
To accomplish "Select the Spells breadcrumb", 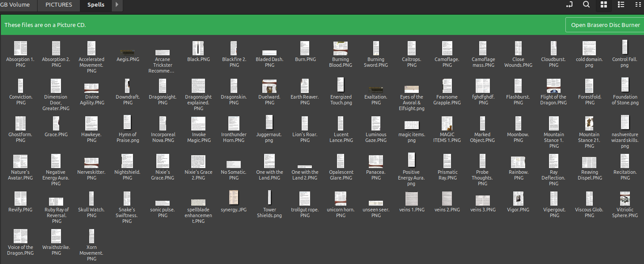I will (96, 5).
